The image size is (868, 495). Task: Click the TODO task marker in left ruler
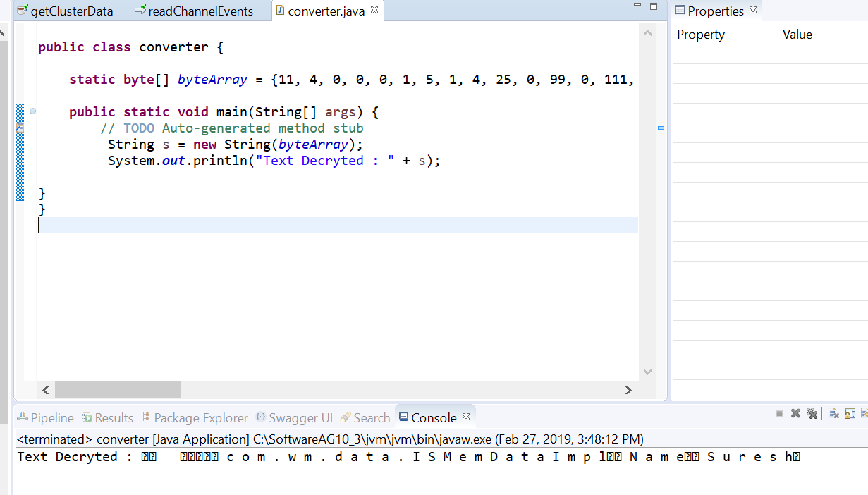pos(20,128)
